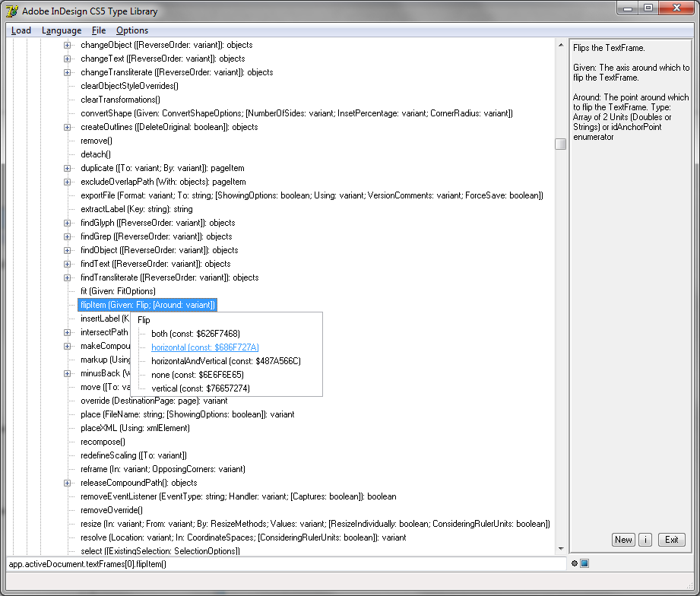Select the removeOverride() method row
Screen dimensions: 700x596
click(x=112, y=510)
